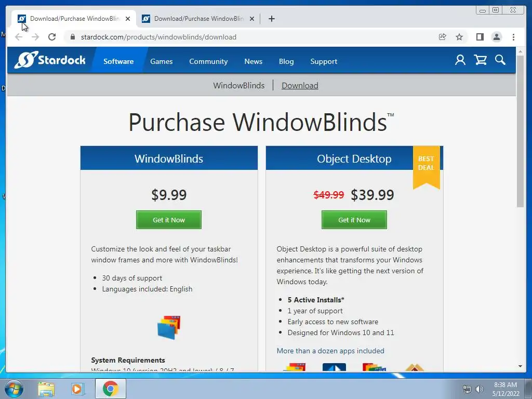Open File Explorer from the taskbar
Image resolution: width=532 pixels, height=399 pixels.
coord(46,389)
